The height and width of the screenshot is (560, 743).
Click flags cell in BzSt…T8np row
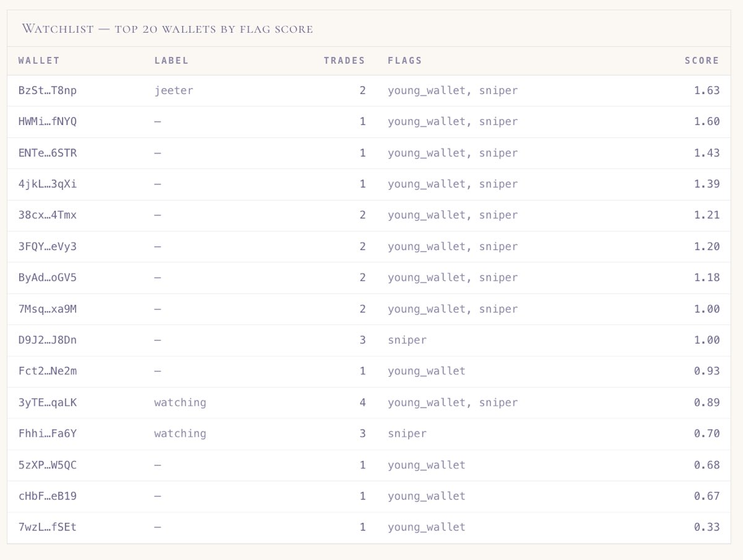click(x=453, y=90)
